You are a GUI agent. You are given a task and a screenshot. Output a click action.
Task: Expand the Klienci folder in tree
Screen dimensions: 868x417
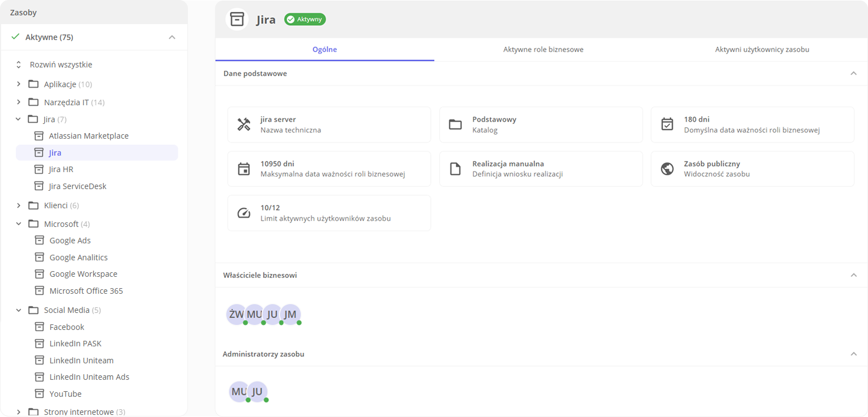(x=19, y=205)
